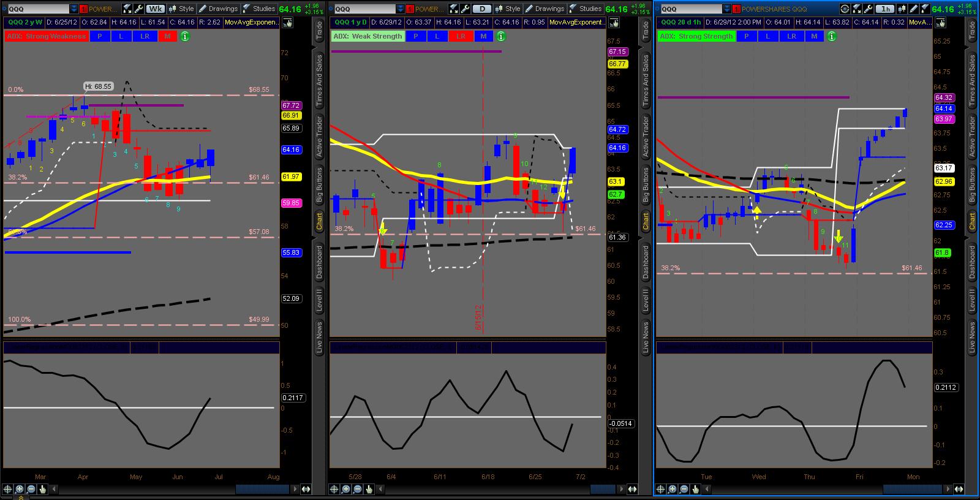Select the crosshair tool under the daily chart
Viewport: 980px width, 500px height.
pyautogui.click(x=334, y=489)
